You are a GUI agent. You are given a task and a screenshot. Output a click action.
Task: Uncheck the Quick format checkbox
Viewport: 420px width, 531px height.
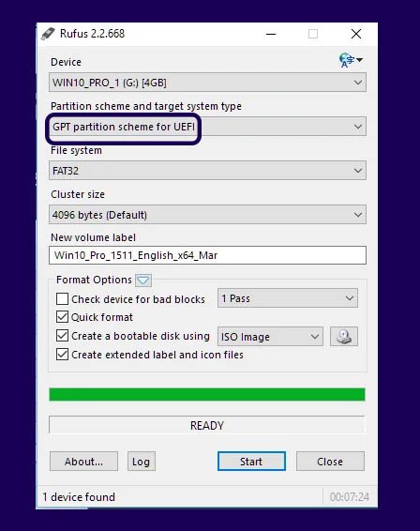pos(62,317)
